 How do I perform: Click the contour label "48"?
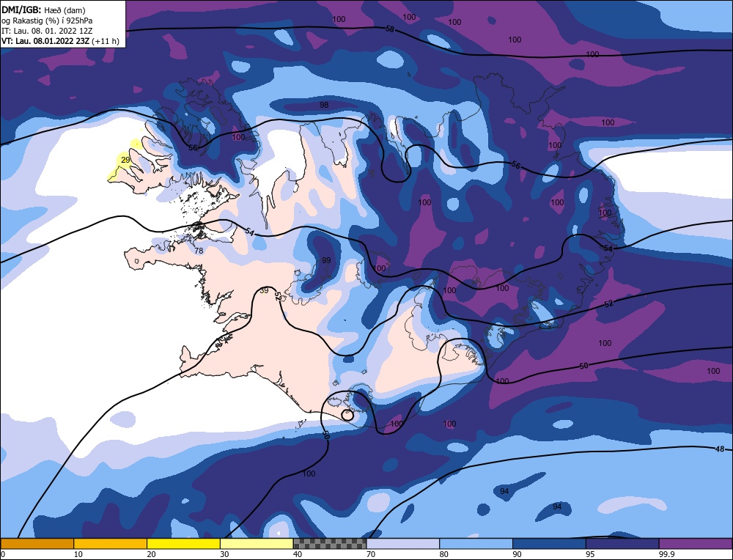click(720, 449)
